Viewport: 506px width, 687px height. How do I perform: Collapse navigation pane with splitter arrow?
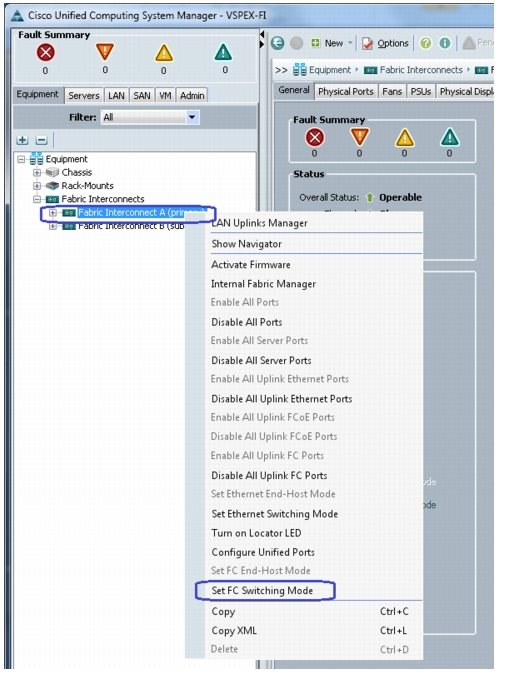pos(262,34)
